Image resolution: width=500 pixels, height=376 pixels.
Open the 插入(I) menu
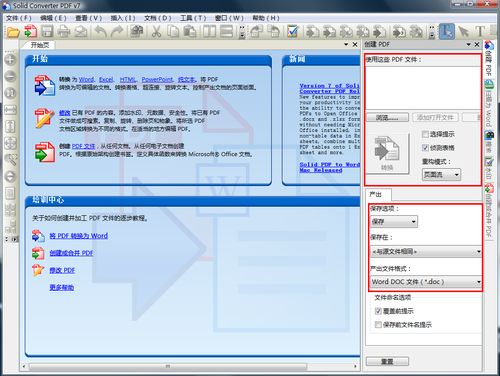tap(123, 18)
